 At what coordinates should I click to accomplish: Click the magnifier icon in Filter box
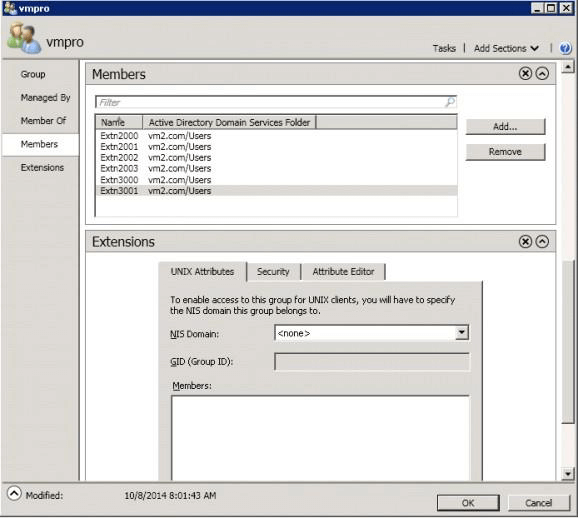pos(450,102)
